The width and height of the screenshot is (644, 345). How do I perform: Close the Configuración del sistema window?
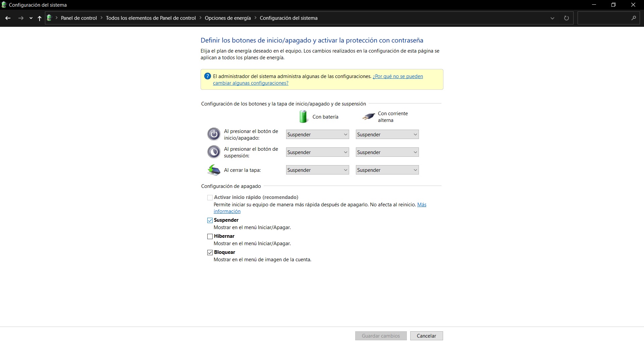633,5
